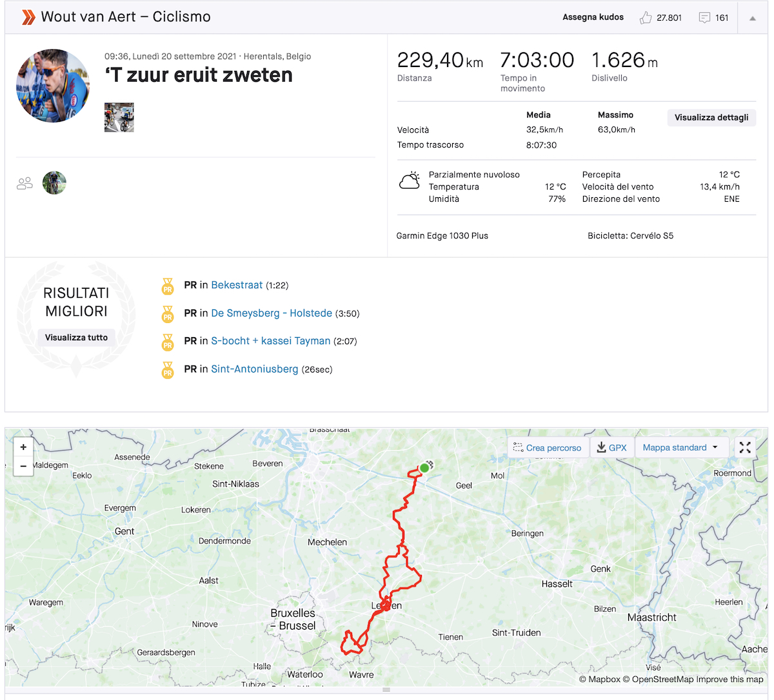This screenshot has width=774, height=700.
Task: Open the comments speech bubble icon
Action: [x=704, y=18]
